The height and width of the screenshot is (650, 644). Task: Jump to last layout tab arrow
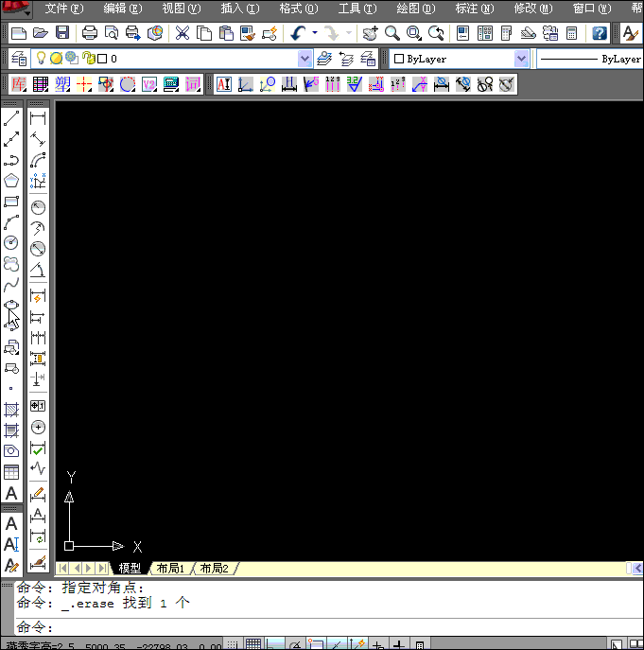101,568
